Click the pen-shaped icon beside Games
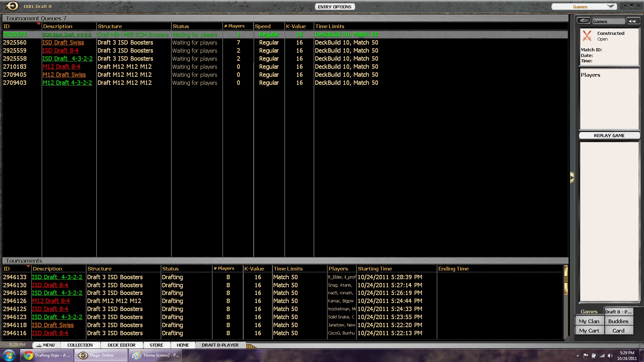Image resolution: width=644 pixels, height=362 pixels. (x=584, y=21)
